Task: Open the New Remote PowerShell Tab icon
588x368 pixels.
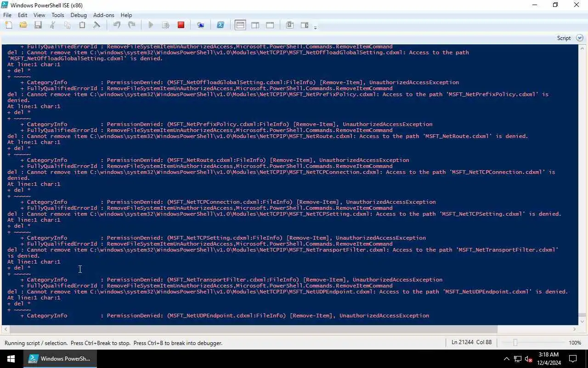Action: 200,25
